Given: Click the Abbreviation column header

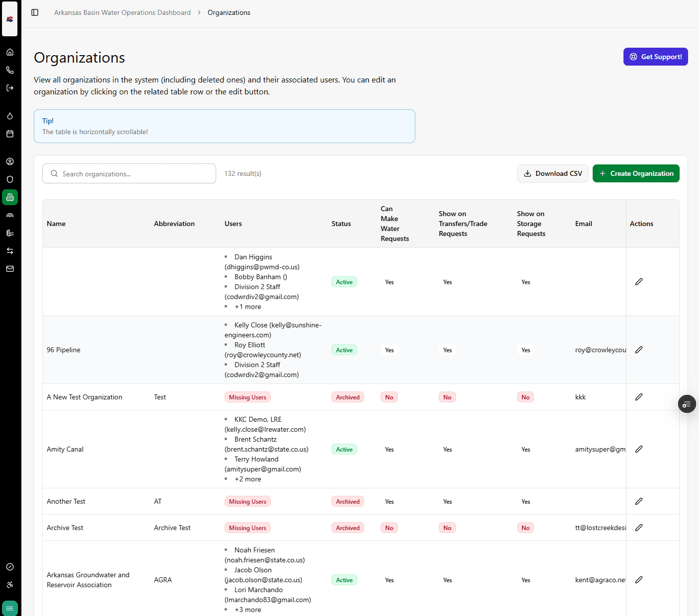Looking at the screenshot, I should (174, 224).
